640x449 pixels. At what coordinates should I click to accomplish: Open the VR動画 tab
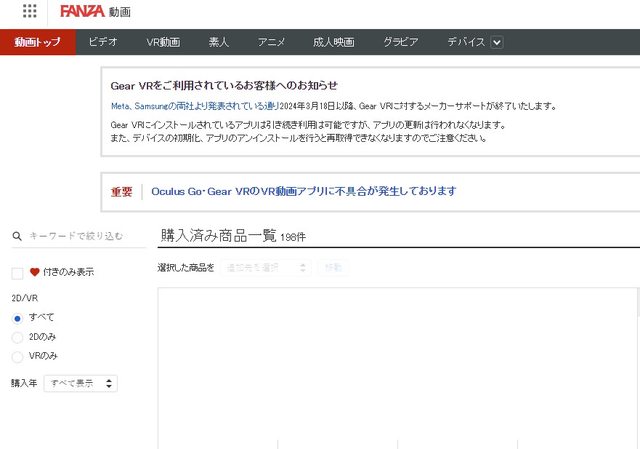(x=163, y=42)
